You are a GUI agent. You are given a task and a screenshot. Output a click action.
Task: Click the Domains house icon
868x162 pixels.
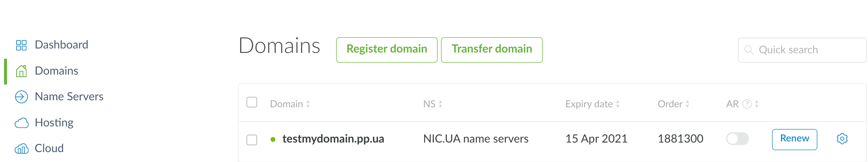coord(21,71)
